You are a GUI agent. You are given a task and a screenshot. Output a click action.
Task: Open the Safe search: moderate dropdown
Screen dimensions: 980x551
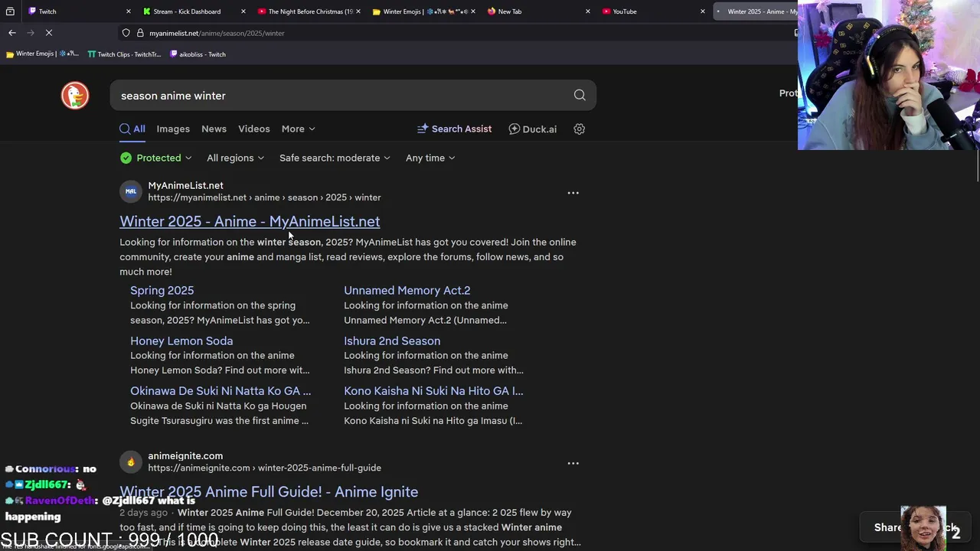[x=335, y=158]
